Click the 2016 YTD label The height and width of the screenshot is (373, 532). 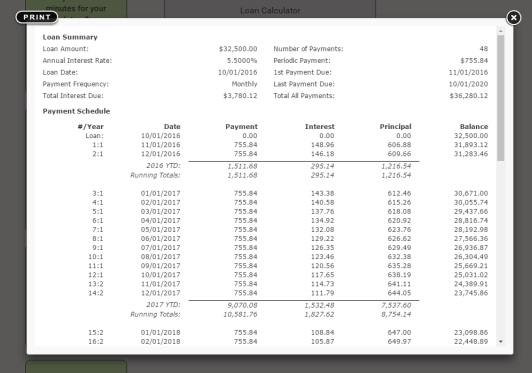[163, 166]
